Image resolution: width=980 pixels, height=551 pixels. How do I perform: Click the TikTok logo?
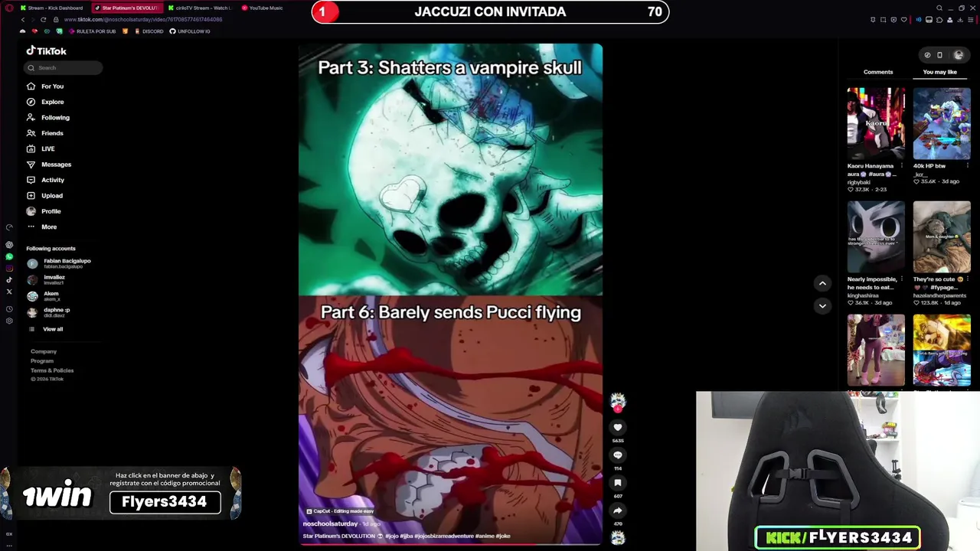pos(47,51)
